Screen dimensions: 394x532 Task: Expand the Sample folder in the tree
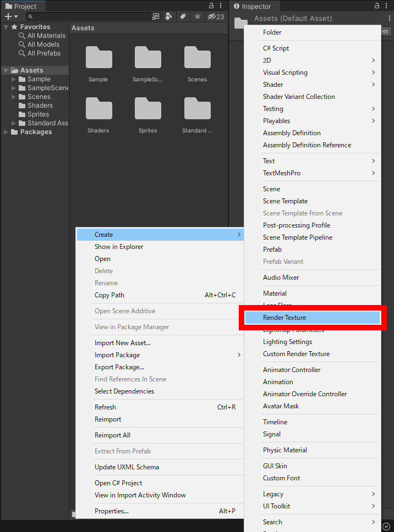[x=13, y=79]
